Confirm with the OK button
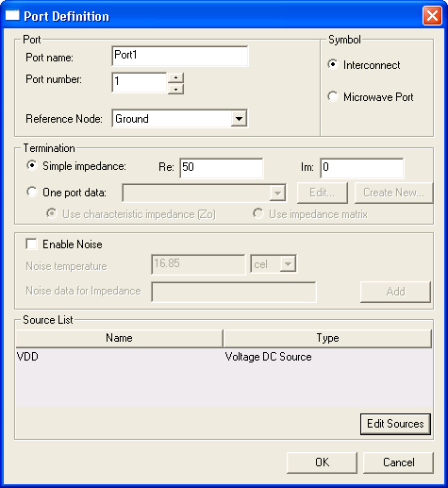Image resolution: width=448 pixels, height=488 pixels. pyautogui.click(x=322, y=463)
